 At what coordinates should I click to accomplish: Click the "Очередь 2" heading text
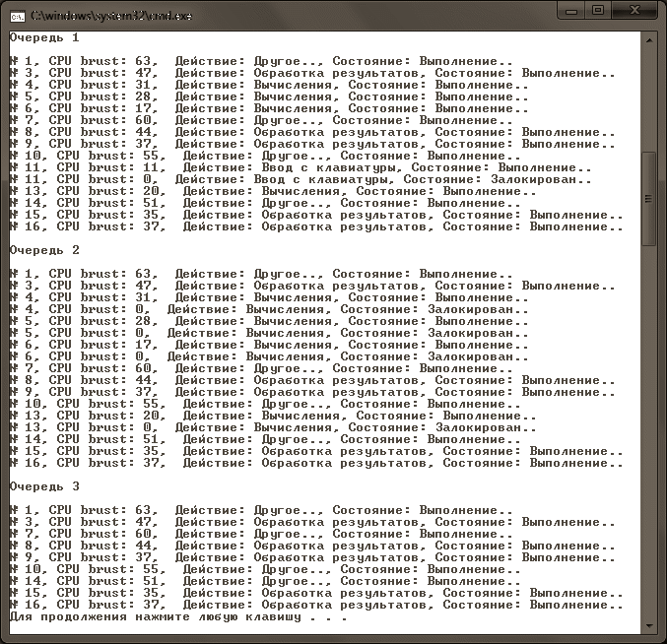click(44, 250)
